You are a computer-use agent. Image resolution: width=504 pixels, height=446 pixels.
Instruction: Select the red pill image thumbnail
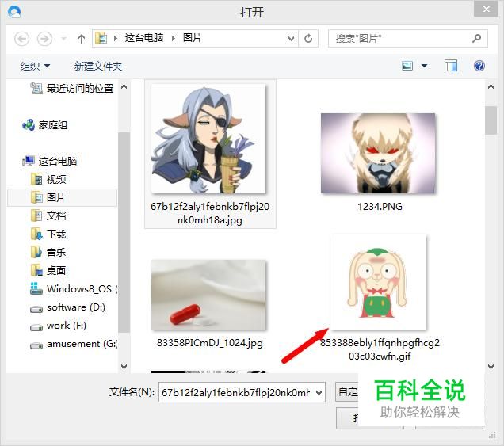pyautogui.click(x=208, y=295)
